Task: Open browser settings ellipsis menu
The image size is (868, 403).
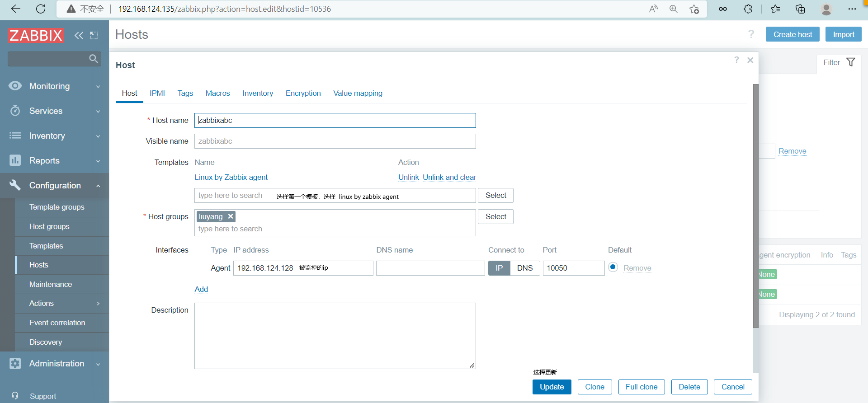Action: click(852, 9)
